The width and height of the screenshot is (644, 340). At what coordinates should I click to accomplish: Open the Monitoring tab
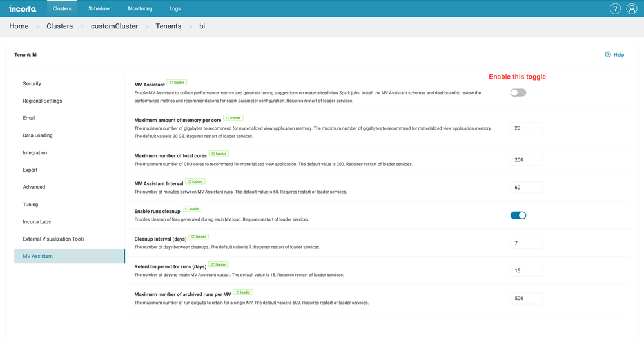[140, 9]
